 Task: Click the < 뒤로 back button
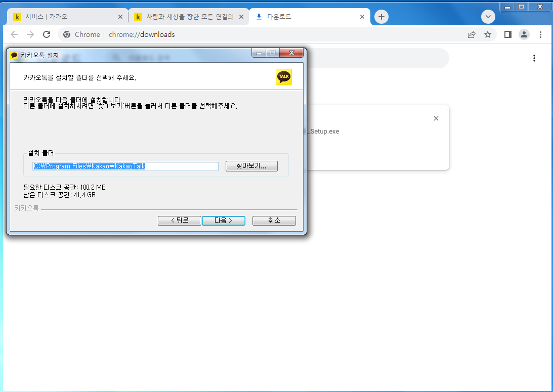pos(180,221)
